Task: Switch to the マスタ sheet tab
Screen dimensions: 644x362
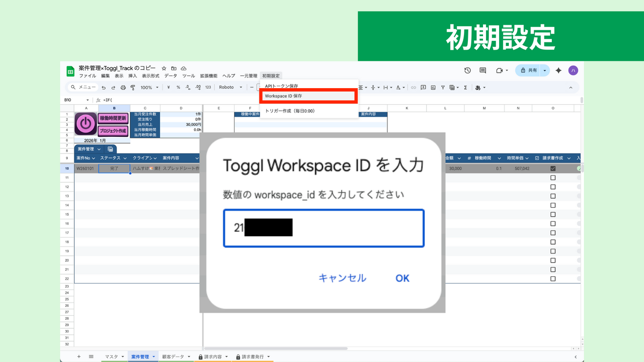Action: (x=111, y=357)
